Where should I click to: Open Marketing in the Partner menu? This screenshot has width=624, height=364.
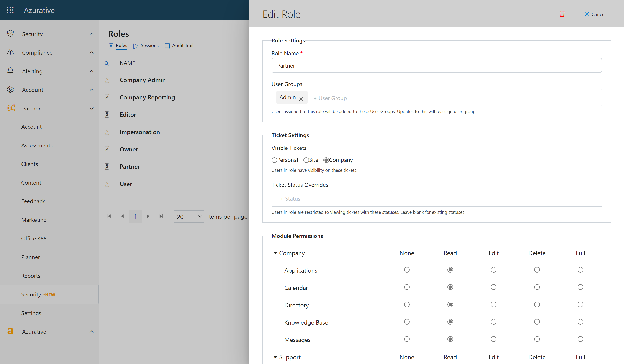34,220
